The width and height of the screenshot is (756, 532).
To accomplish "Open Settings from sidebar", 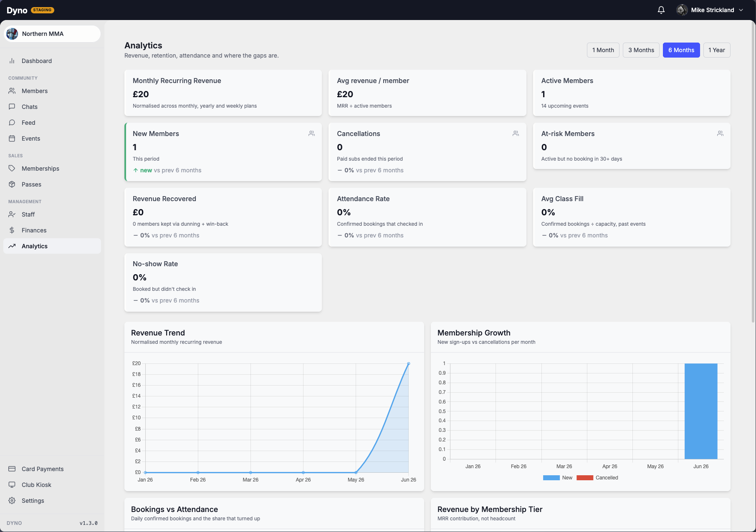I will 52,501.
